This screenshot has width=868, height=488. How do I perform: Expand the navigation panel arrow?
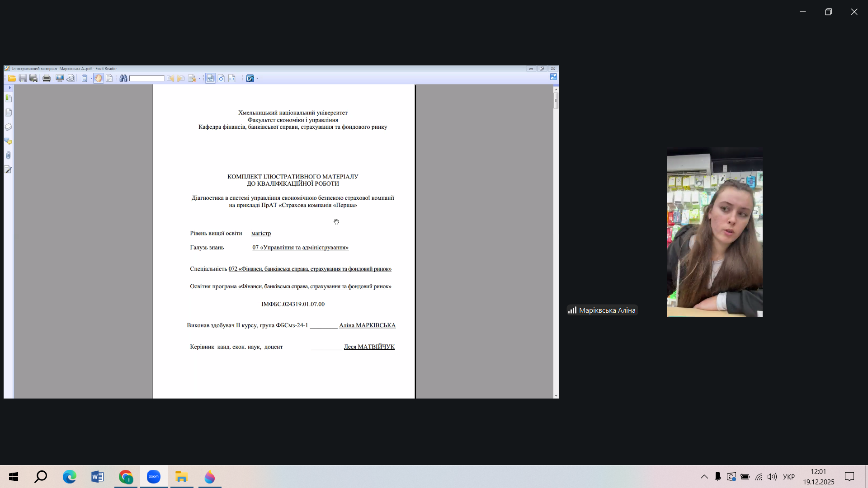(x=9, y=88)
